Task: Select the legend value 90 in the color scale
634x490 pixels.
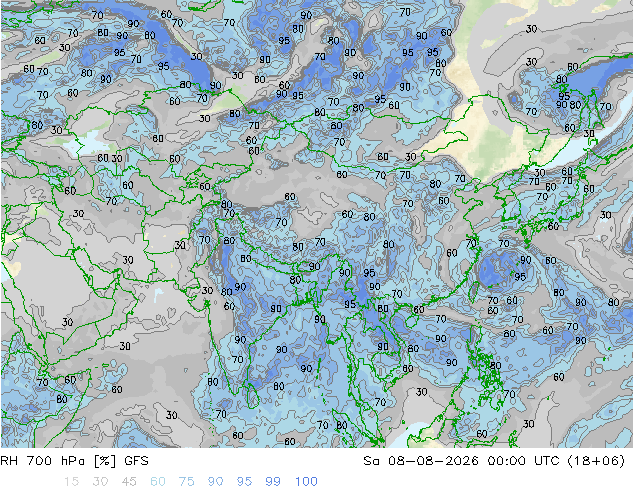Action: [215, 482]
